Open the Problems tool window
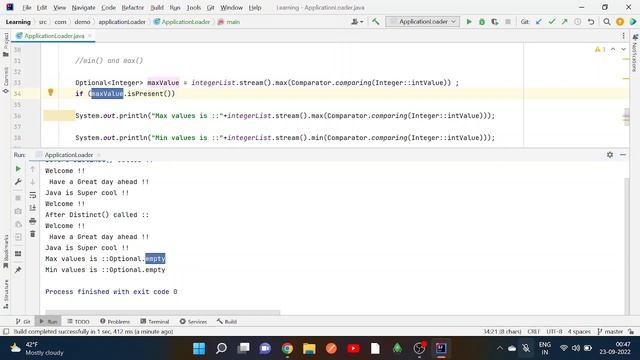 pos(115,321)
